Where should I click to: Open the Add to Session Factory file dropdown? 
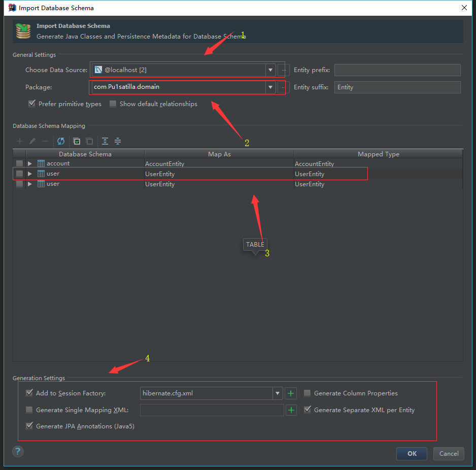click(x=278, y=393)
